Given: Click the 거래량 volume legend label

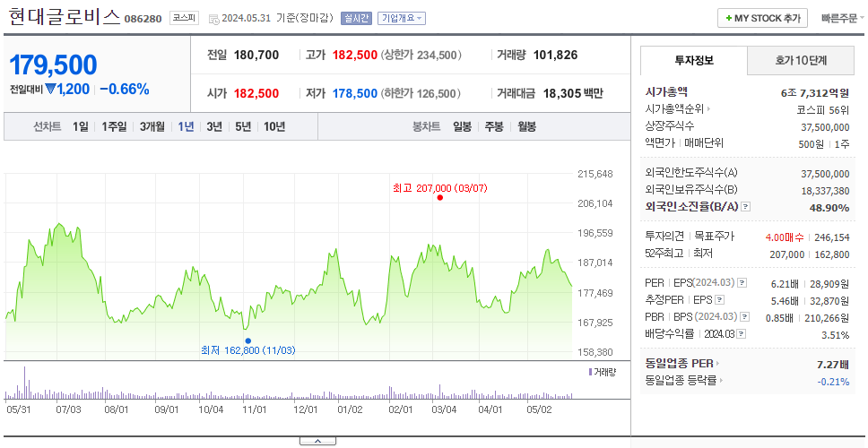Looking at the screenshot, I should pyautogui.click(x=602, y=372).
